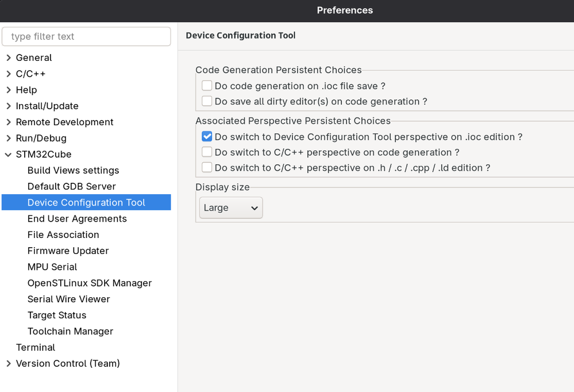Screen dimensions: 574x392
Task: Collapse the STM32Cube node
Action: 9,154
